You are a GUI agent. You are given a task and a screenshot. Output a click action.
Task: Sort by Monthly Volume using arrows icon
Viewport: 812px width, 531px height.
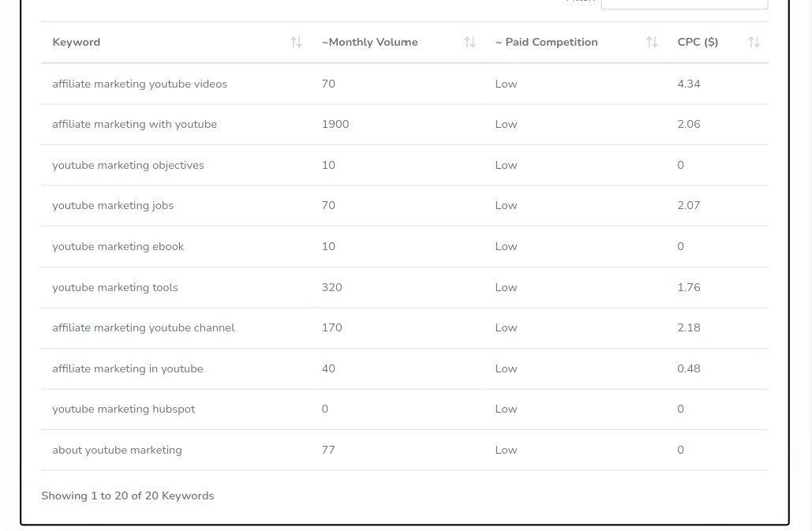pyautogui.click(x=470, y=43)
